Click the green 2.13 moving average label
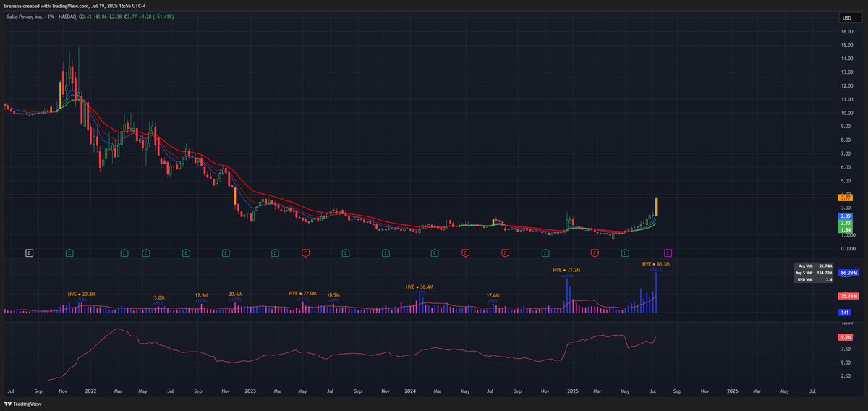 point(846,224)
